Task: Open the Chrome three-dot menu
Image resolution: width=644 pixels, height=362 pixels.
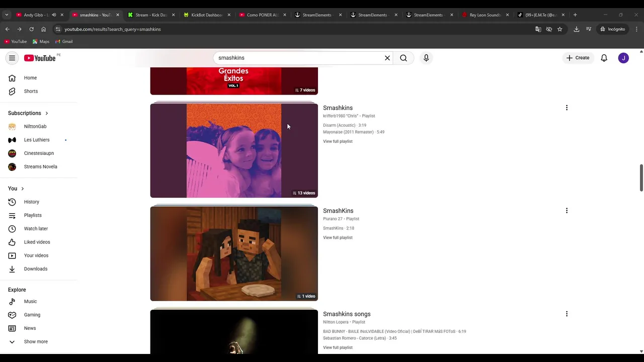Action: click(x=636, y=29)
